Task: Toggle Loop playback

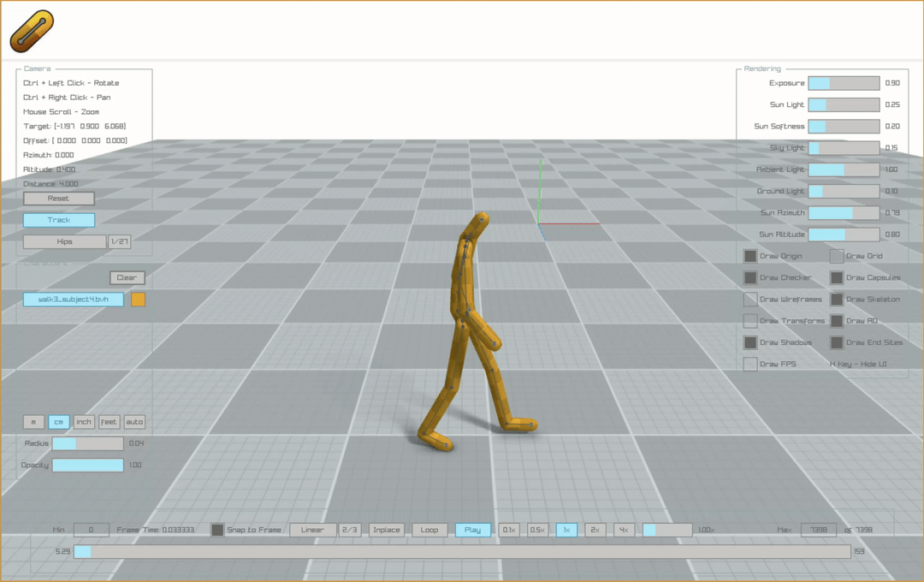Action: point(429,530)
